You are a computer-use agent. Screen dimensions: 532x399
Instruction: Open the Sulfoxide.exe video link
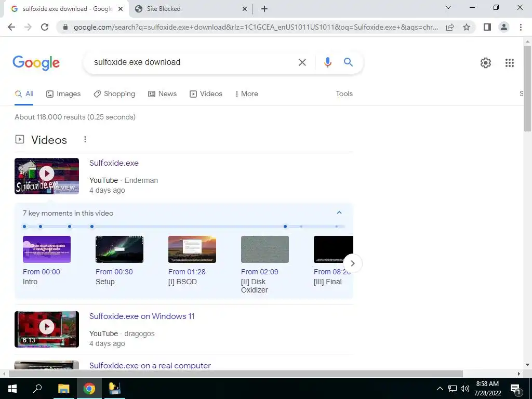[x=114, y=163]
